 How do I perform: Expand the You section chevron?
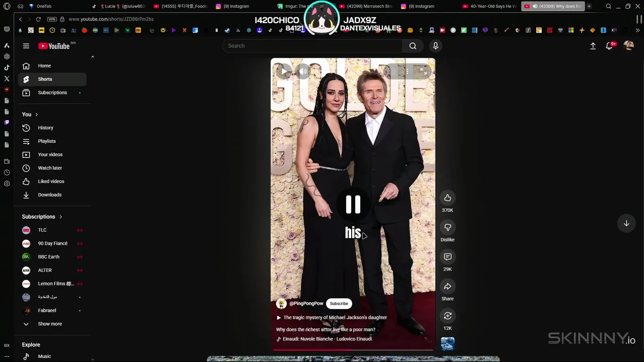point(36,115)
